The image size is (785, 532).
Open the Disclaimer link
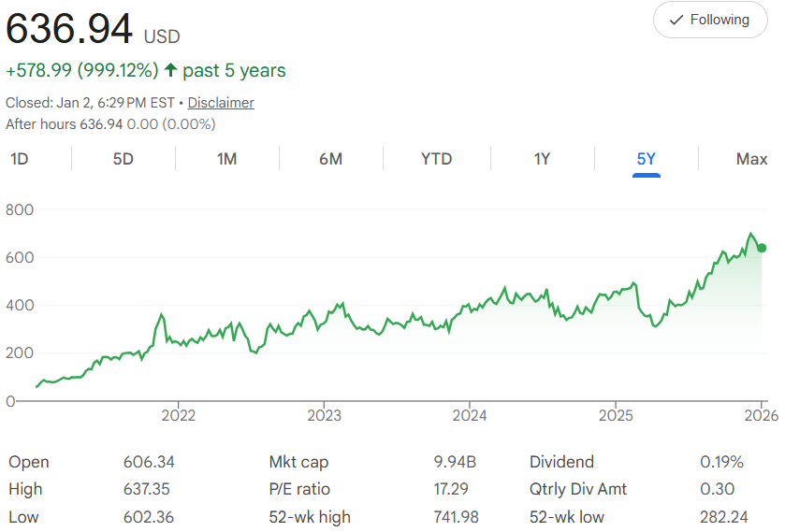(221, 103)
